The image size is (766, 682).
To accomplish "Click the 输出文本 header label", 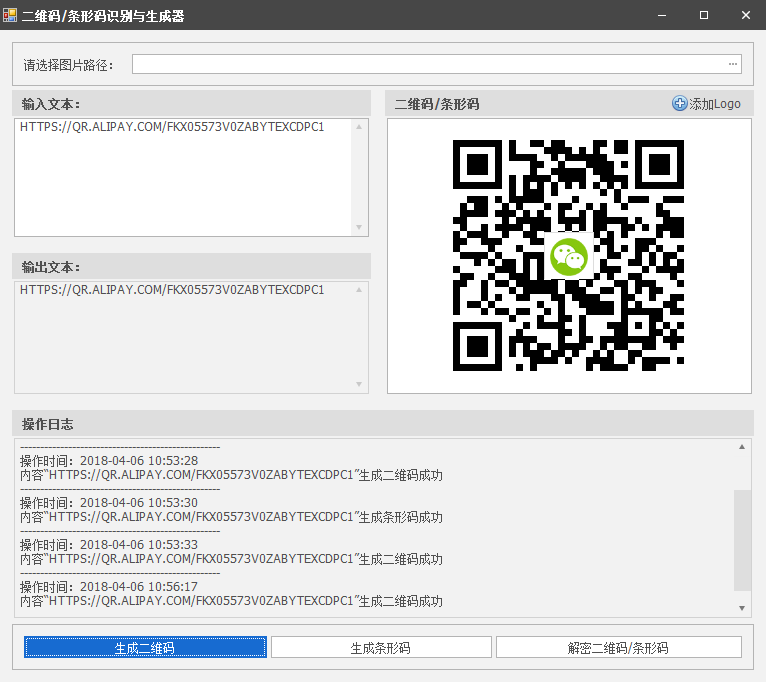I will pyautogui.click(x=51, y=267).
